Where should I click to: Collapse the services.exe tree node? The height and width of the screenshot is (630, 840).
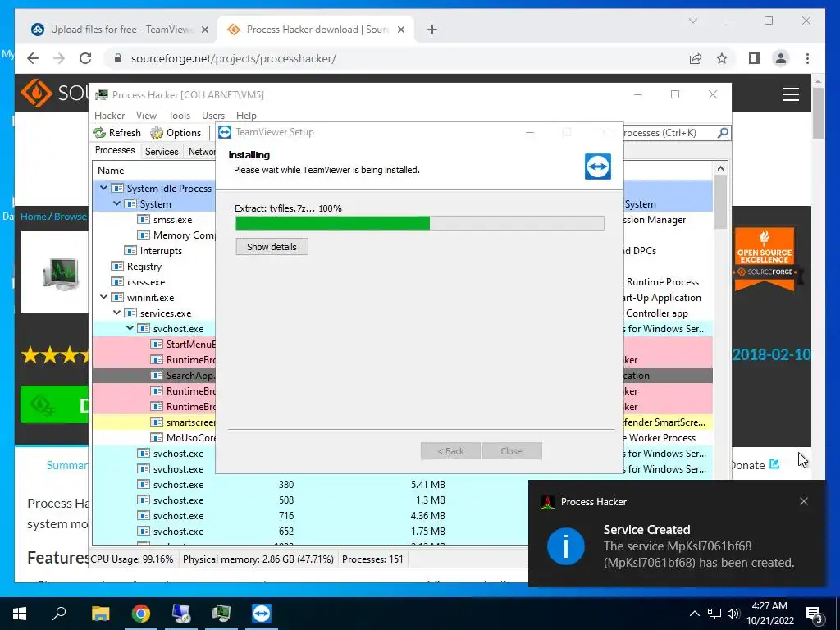pos(116,313)
